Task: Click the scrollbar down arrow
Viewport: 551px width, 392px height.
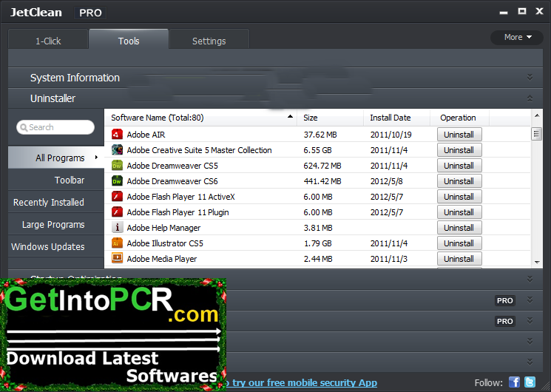Action: [x=537, y=262]
